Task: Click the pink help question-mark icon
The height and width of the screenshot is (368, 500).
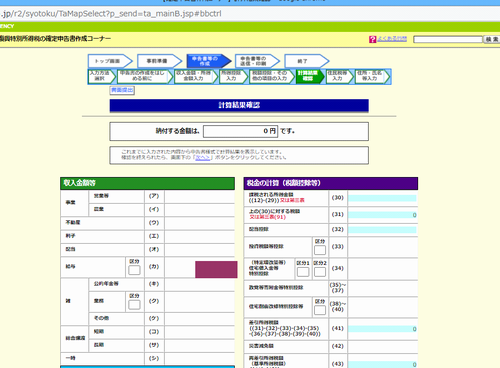Action: pos(372,39)
